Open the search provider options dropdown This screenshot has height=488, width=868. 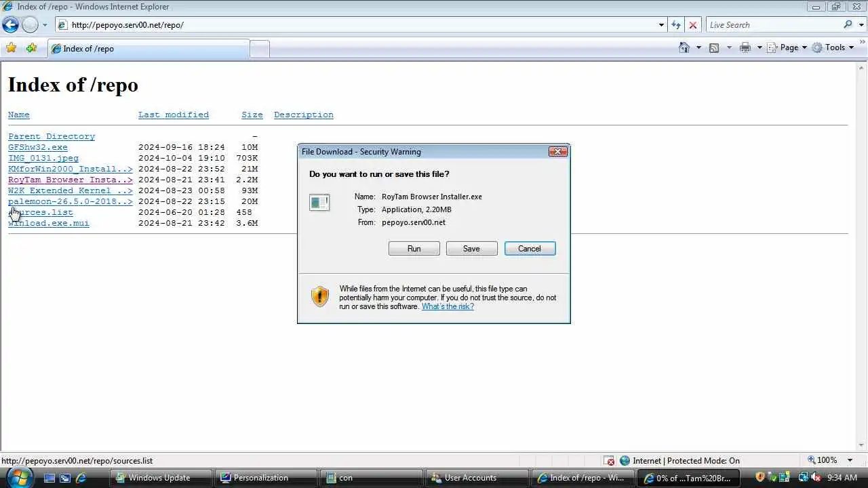861,25
